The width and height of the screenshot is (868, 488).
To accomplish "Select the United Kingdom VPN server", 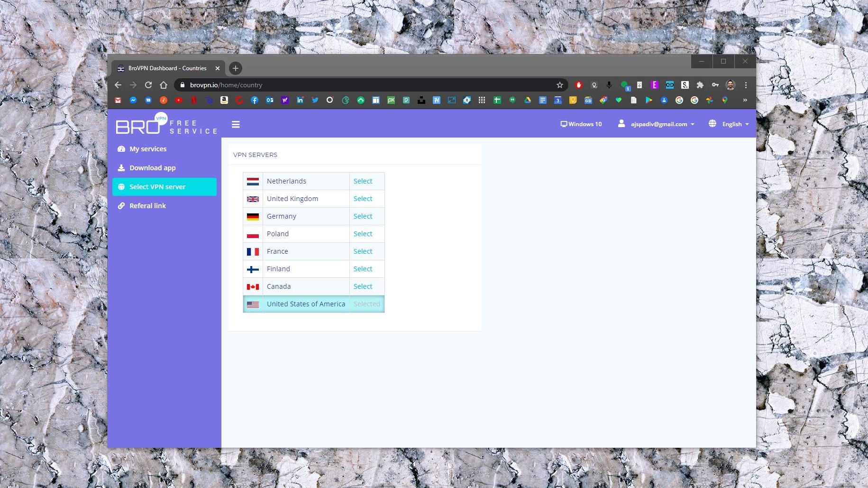I will pos(363,199).
